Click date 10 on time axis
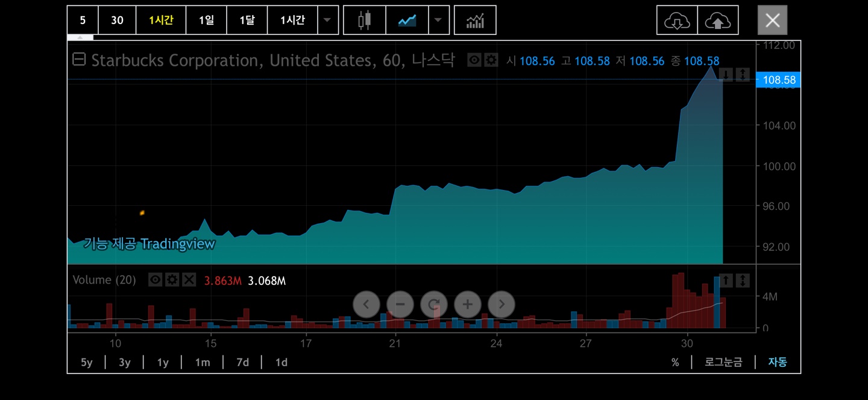Viewport: 868px width, 400px height. coord(115,343)
